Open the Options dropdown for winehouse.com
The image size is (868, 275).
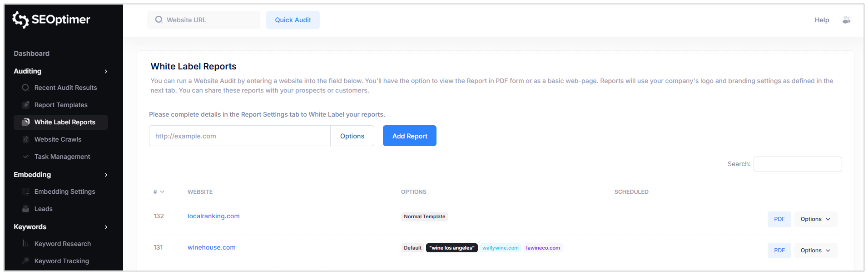815,250
